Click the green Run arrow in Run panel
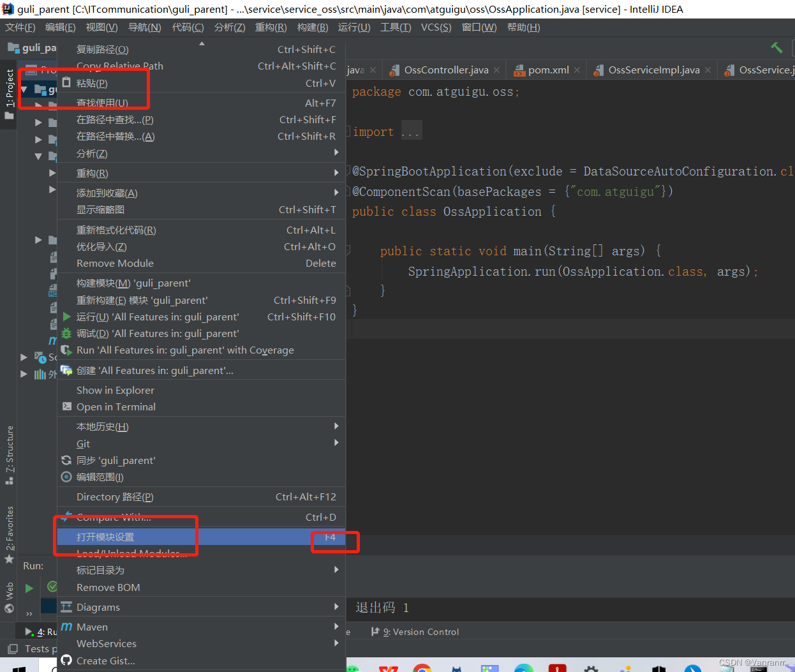The height and width of the screenshot is (672, 795). pos(29,588)
